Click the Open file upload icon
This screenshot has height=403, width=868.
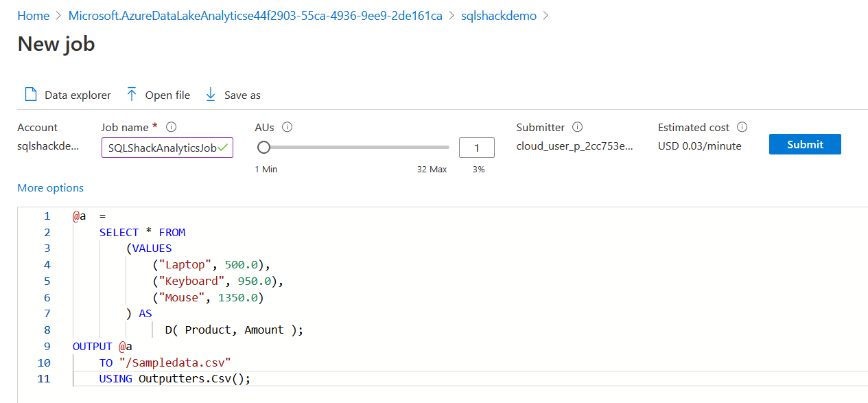coord(132,95)
